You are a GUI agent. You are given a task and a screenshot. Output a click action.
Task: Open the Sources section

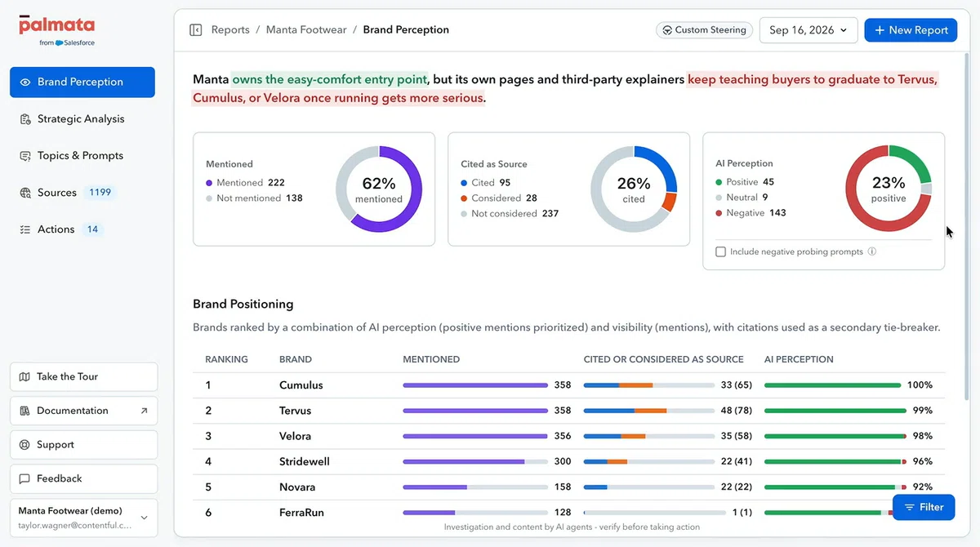coord(82,193)
